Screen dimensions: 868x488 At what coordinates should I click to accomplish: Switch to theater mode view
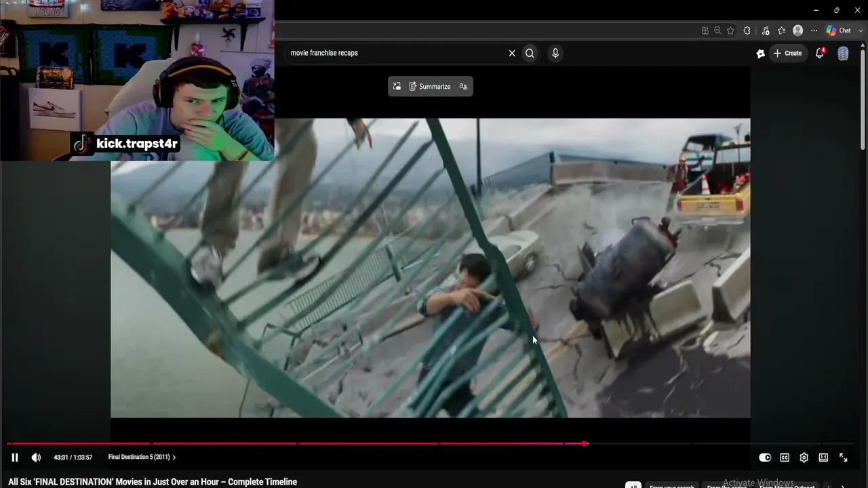823,457
